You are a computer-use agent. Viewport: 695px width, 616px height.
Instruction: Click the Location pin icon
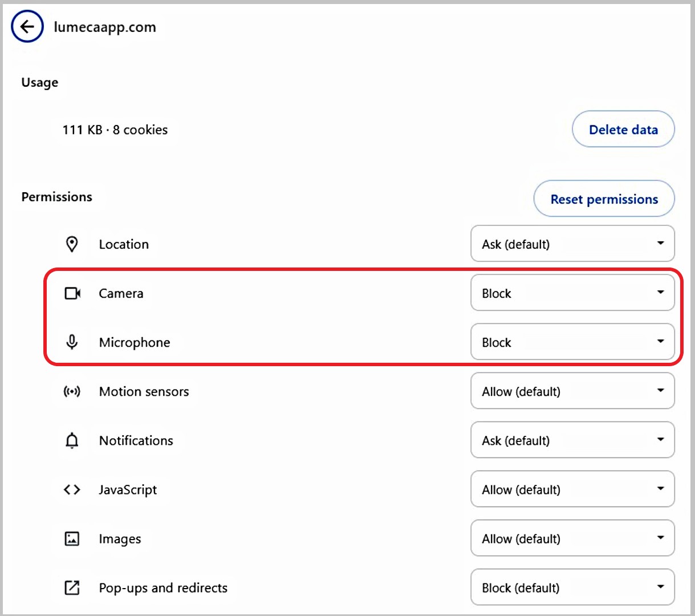point(72,244)
